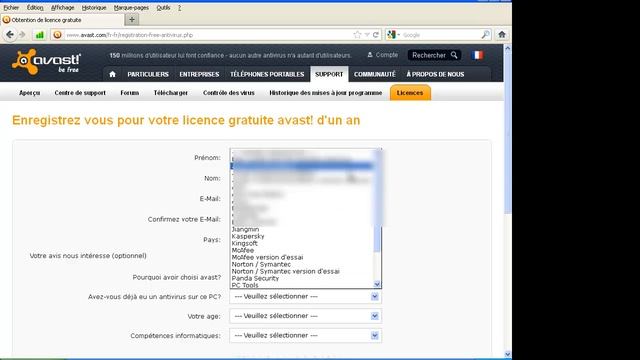Go to Aperçu sub-navigation link
Image resolution: width=640 pixels, height=360 pixels.
[29, 93]
